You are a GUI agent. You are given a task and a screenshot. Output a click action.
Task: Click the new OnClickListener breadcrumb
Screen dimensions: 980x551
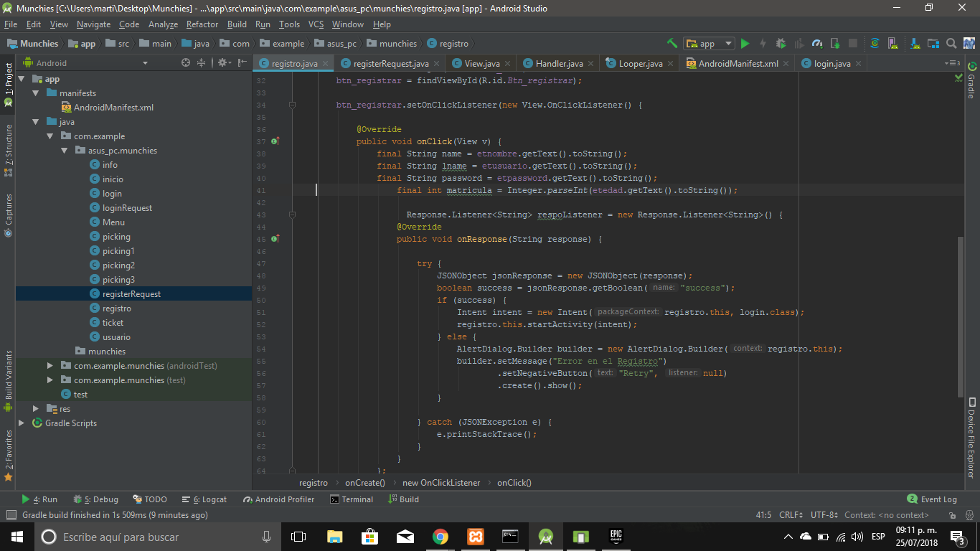[x=441, y=483]
